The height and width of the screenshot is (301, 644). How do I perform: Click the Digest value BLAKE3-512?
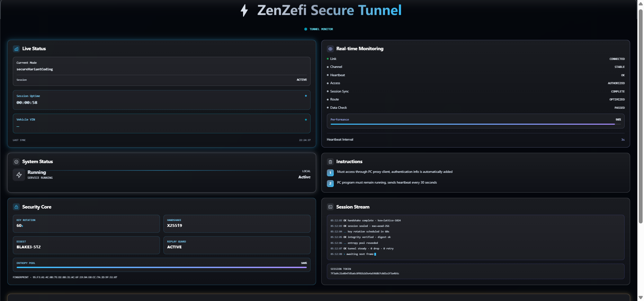29,247
